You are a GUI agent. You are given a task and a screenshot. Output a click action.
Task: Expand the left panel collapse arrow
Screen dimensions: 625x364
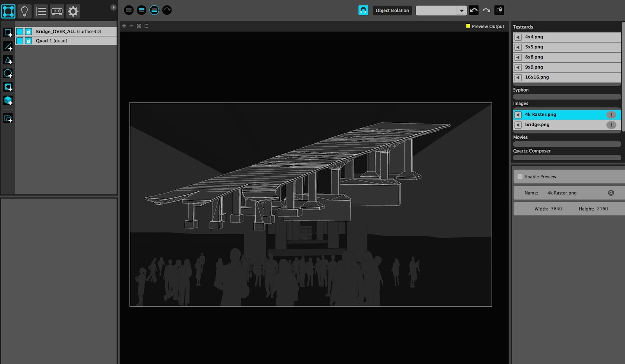point(113,7)
